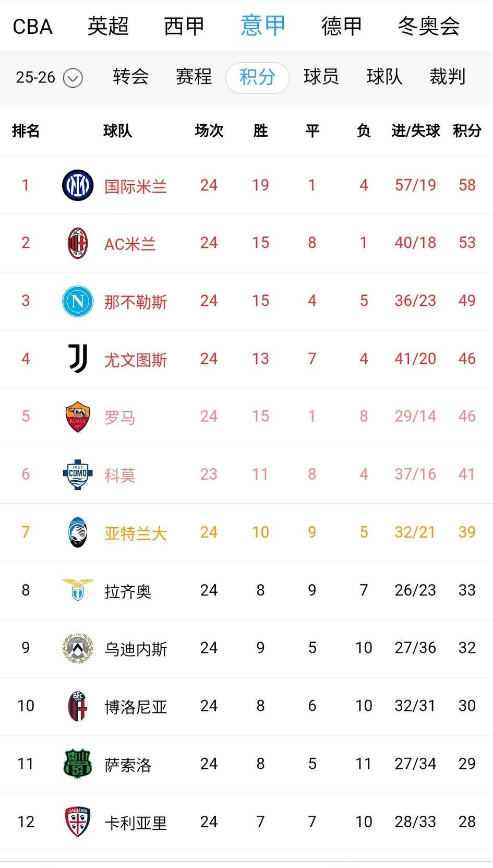This screenshot has width=493, height=868.
Task: Select the 乌迪内斯 (Udinese) badge
Action: click(x=77, y=648)
